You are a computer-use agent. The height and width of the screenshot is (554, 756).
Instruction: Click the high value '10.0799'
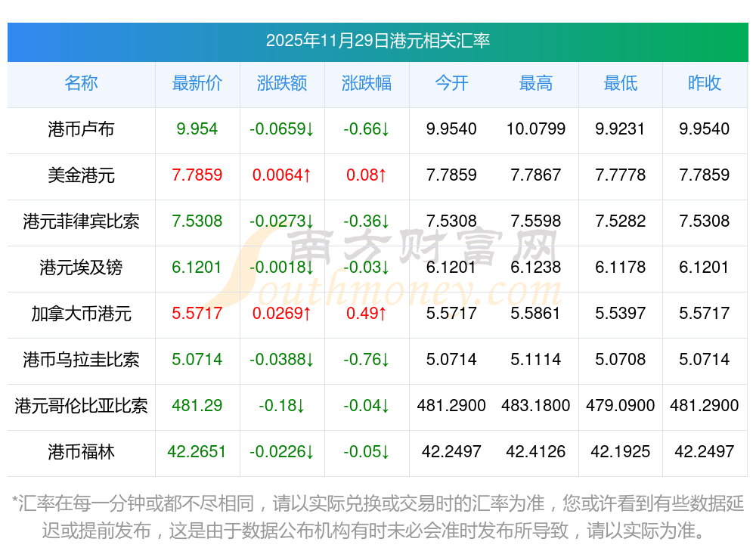click(536, 129)
